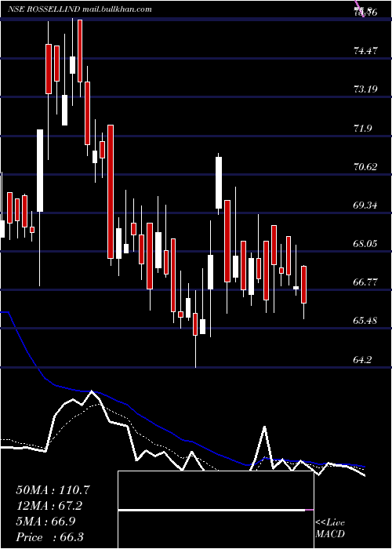Viewport: 392px width, 549px height.
Task: Click the 66.77 price axis label
Action: (x=365, y=282)
